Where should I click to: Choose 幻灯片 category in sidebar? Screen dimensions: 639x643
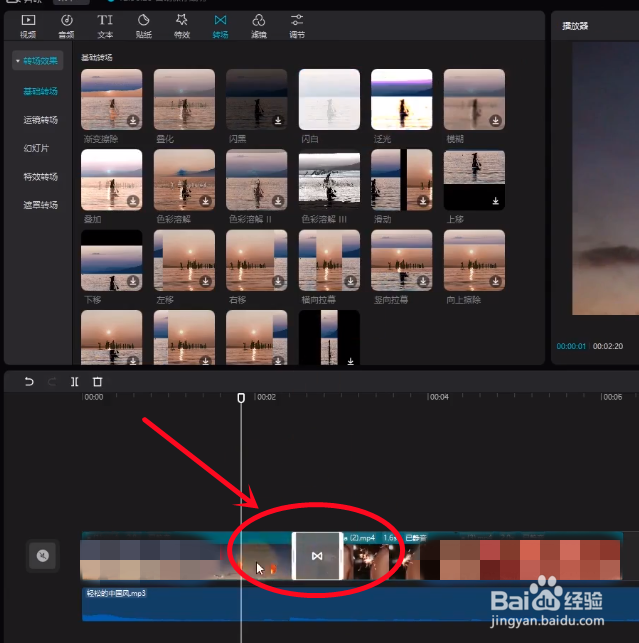(x=36, y=148)
